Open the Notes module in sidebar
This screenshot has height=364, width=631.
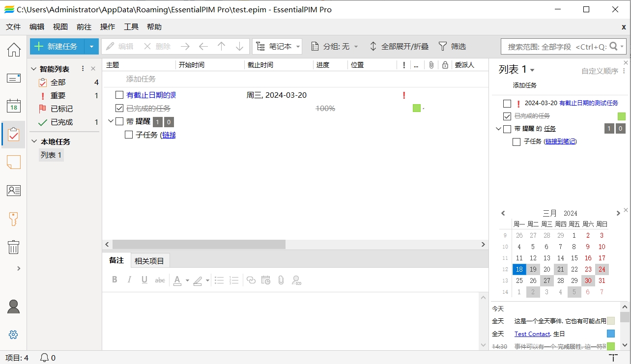(14, 162)
